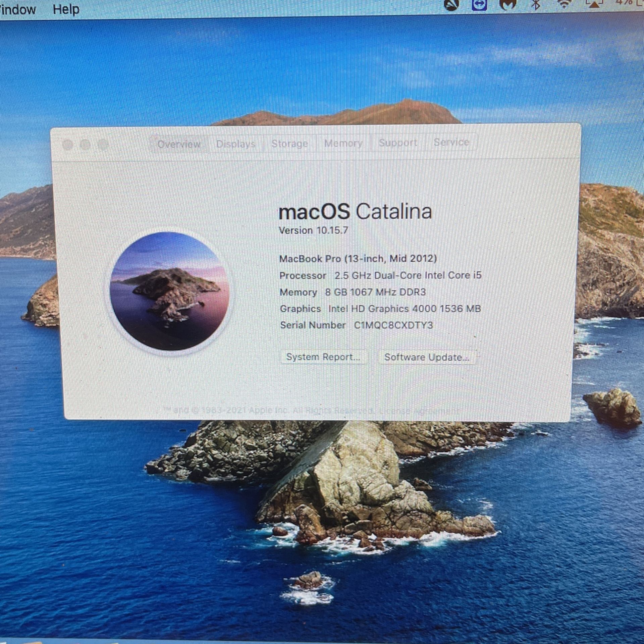644x644 pixels.
Task: Click the MacBook Pro (13-inch, Mid 2012) text
Action: coord(358,259)
